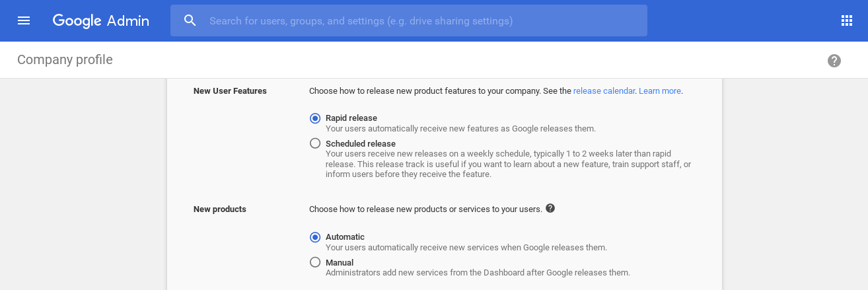Click 'Your users automatically receive new features' text
This screenshot has height=290, width=868.
point(460,128)
